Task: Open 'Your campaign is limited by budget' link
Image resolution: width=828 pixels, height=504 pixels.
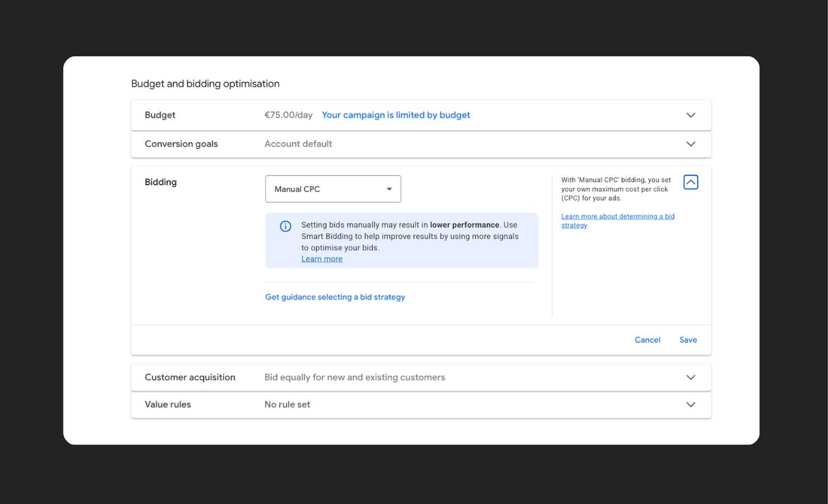Action: tap(396, 115)
